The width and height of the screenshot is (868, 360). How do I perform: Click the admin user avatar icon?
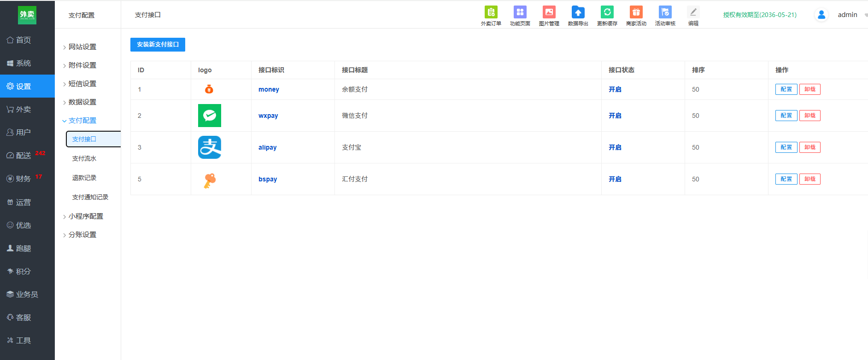click(821, 15)
